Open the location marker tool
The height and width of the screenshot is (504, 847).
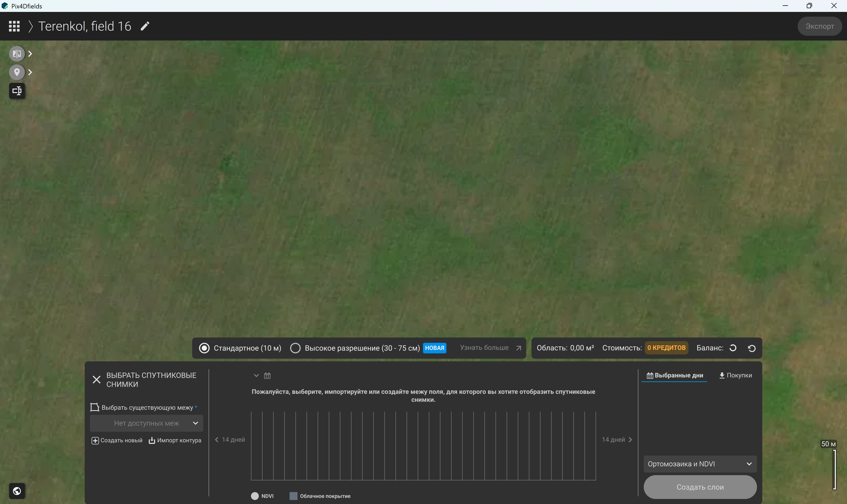(17, 72)
